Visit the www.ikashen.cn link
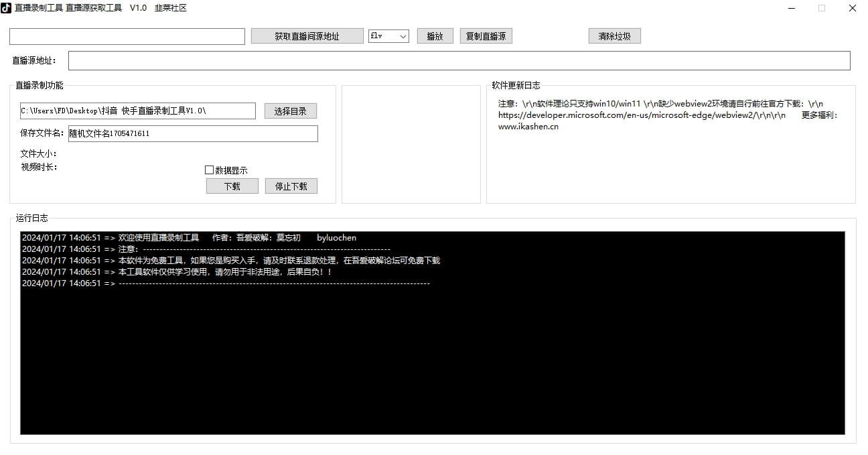 tap(527, 126)
